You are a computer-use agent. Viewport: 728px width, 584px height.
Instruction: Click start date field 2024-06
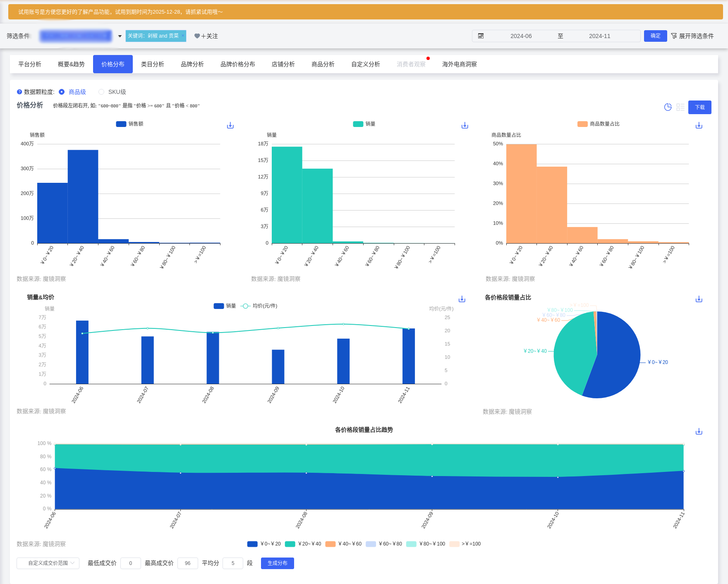coord(521,36)
